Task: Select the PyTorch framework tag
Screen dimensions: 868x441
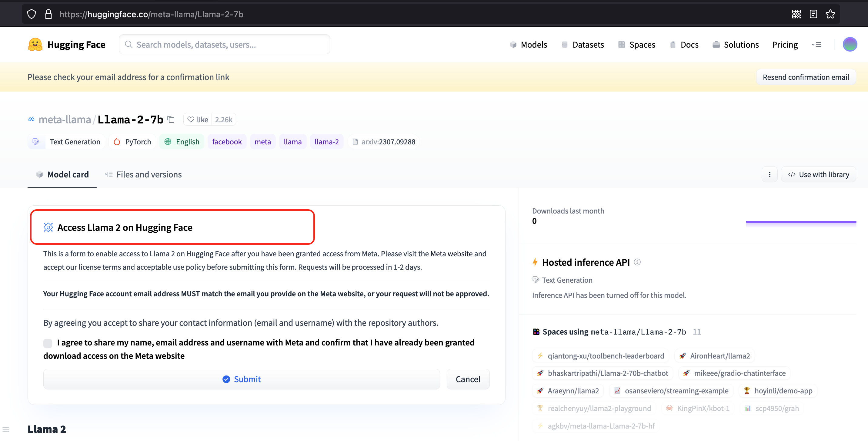Action: coord(132,142)
